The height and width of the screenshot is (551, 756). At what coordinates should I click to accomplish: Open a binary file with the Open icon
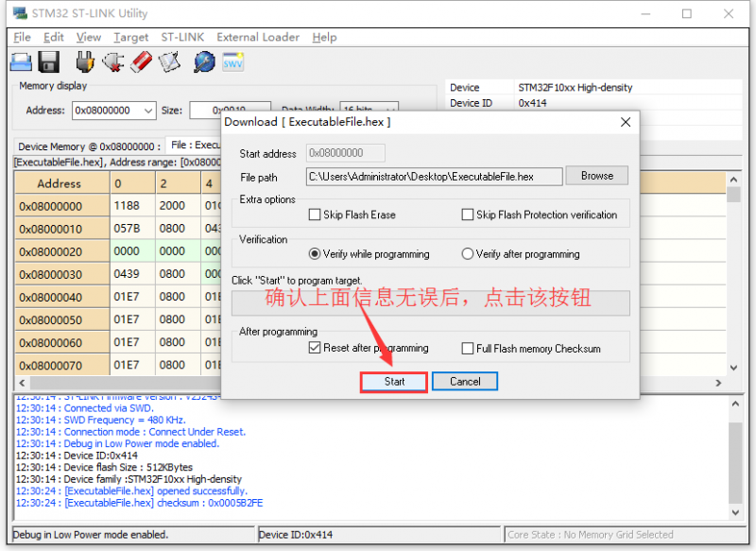[21, 62]
